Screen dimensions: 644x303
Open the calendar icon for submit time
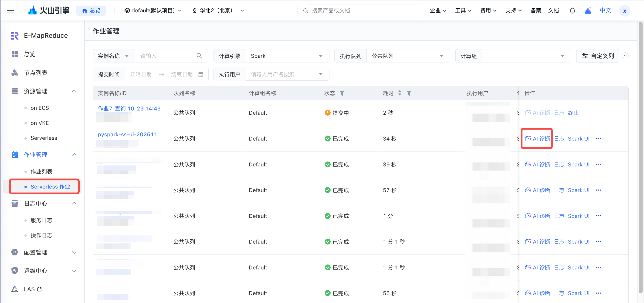click(201, 74)
